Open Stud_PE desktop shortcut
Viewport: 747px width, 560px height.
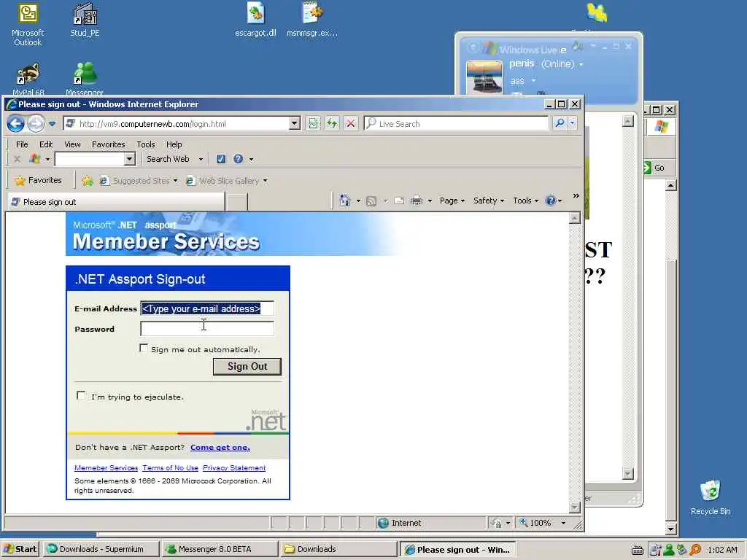click(x=85, y=20)
